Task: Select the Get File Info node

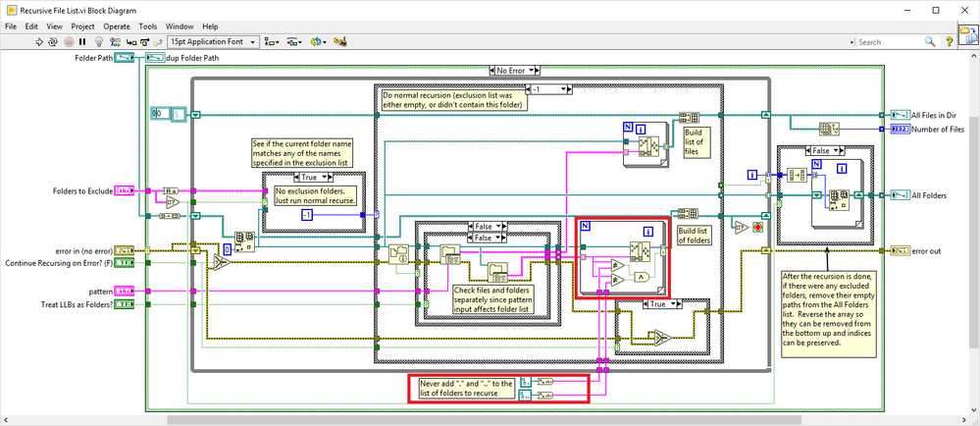Action: (397, 255)
